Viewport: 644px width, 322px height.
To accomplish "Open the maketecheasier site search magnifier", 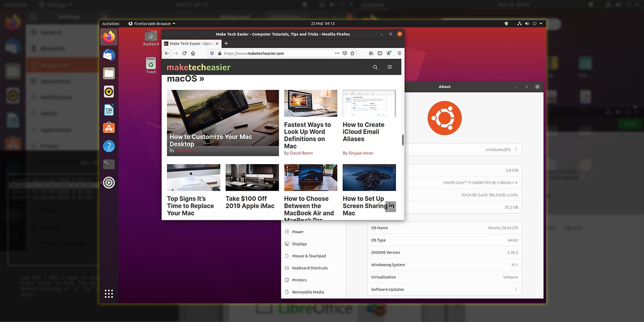I will coord(375,67).
